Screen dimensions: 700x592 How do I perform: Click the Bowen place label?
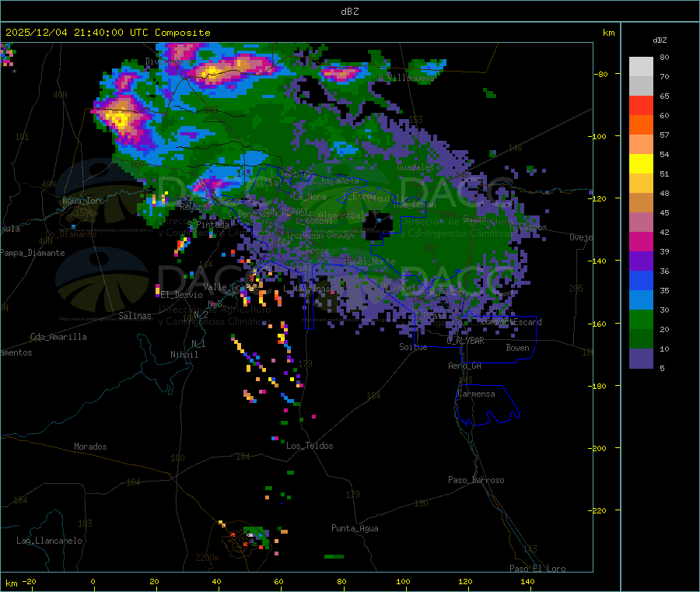(x=517, y=347)
